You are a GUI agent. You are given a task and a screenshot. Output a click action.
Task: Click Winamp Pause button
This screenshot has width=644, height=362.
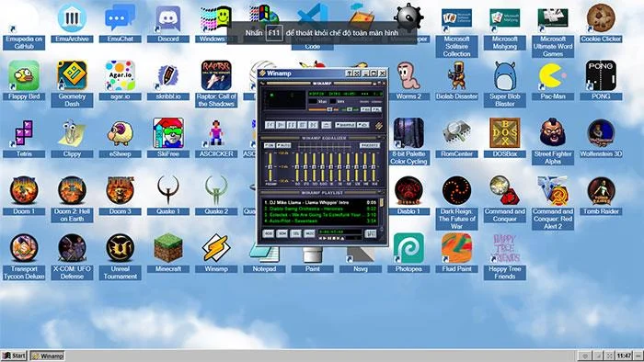[x=292, y=125]
